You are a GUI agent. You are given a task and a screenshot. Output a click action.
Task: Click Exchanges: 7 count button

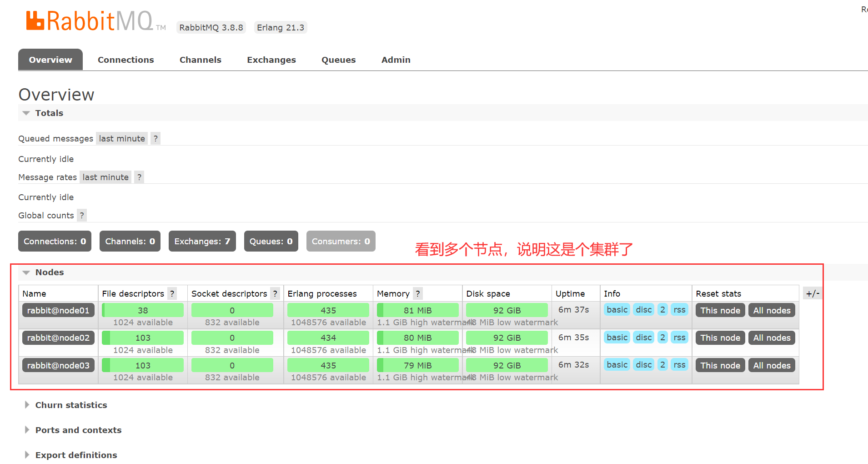(x=202, y=241)
